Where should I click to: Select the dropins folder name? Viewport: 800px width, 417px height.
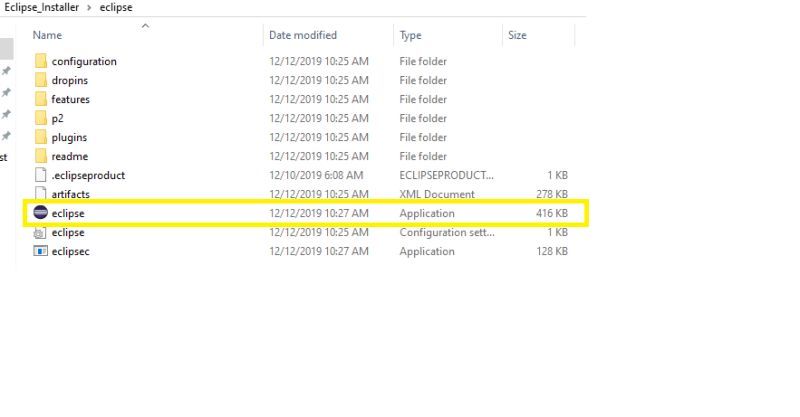point(70,80)
